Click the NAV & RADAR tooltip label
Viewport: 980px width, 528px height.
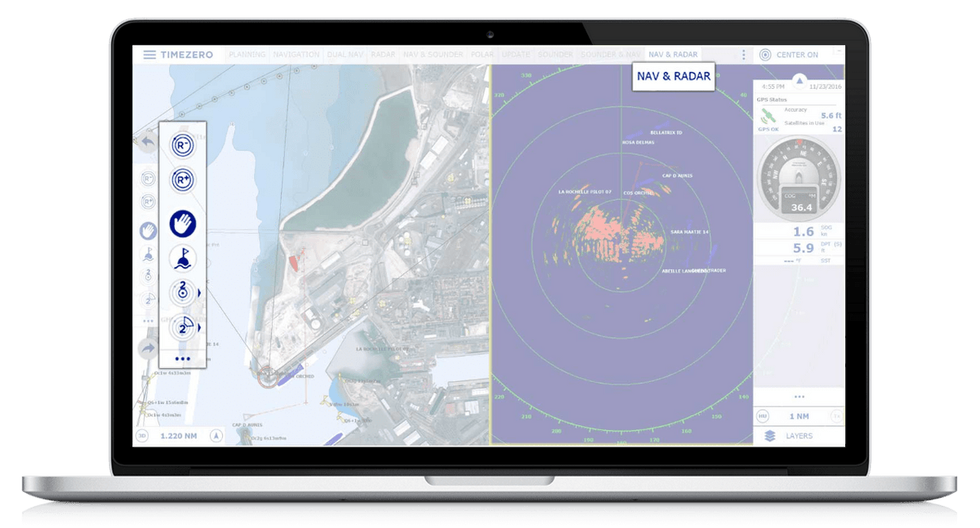(673, 76)
